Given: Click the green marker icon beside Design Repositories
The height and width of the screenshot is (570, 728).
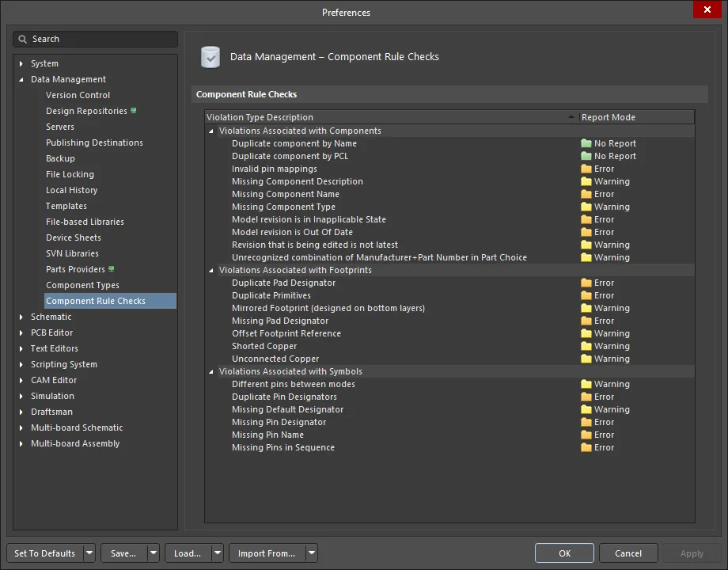Looking at the screenshot, I should [x=134, y=111].
